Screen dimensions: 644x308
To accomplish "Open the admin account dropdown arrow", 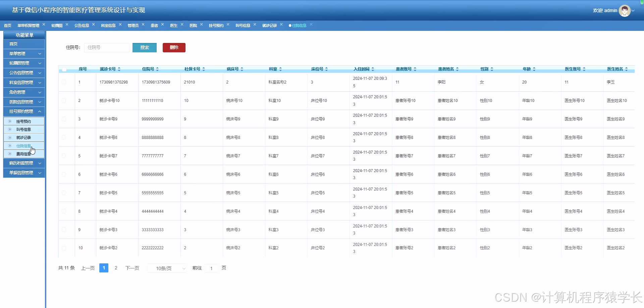I will point(633,11).
